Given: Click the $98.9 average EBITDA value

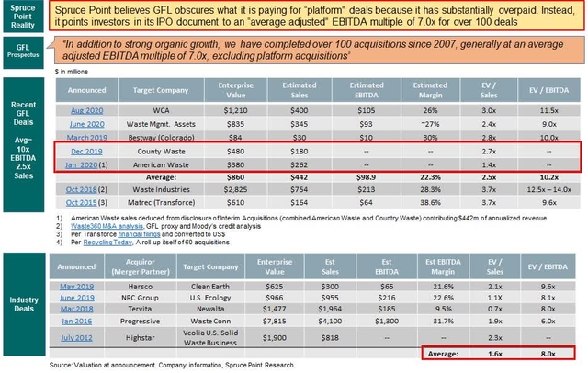Looking at the screenshot, I should 366,177.
